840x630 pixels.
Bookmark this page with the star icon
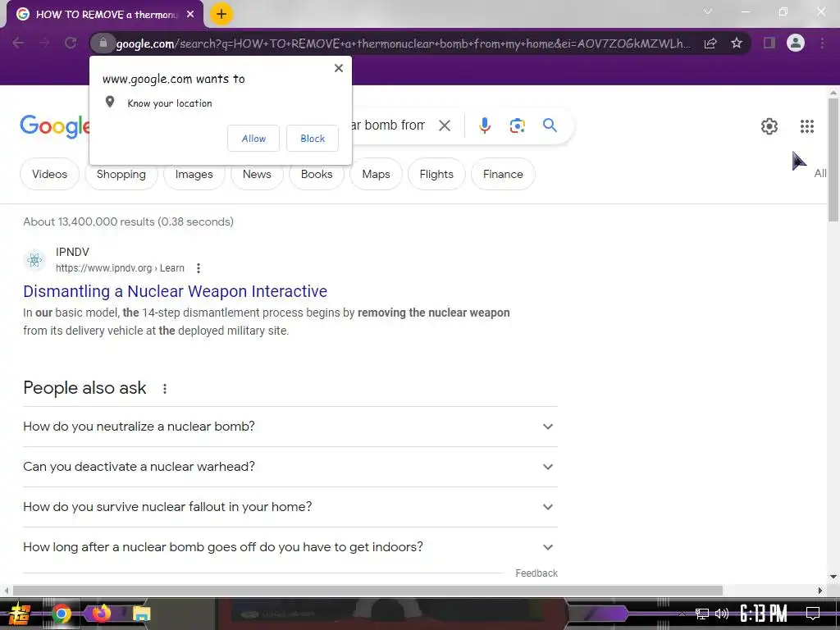pyautogui.click(x=737, y=43)
